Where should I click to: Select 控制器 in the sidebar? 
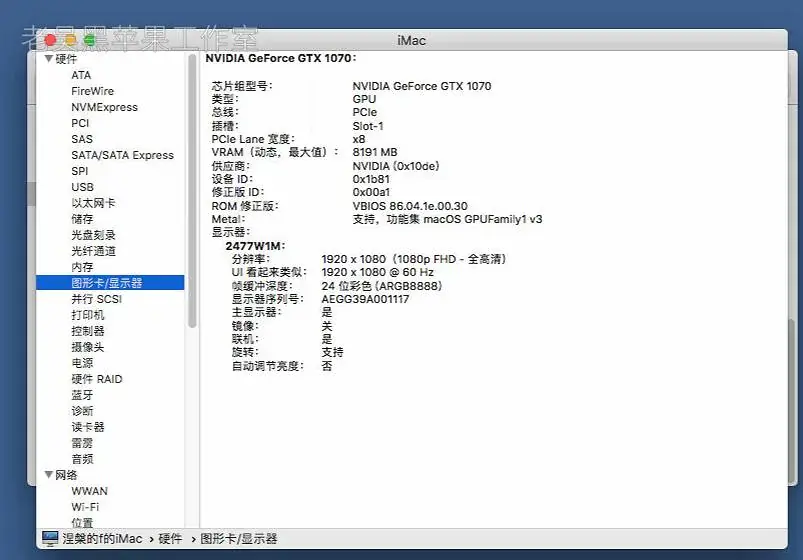point(88,331)
